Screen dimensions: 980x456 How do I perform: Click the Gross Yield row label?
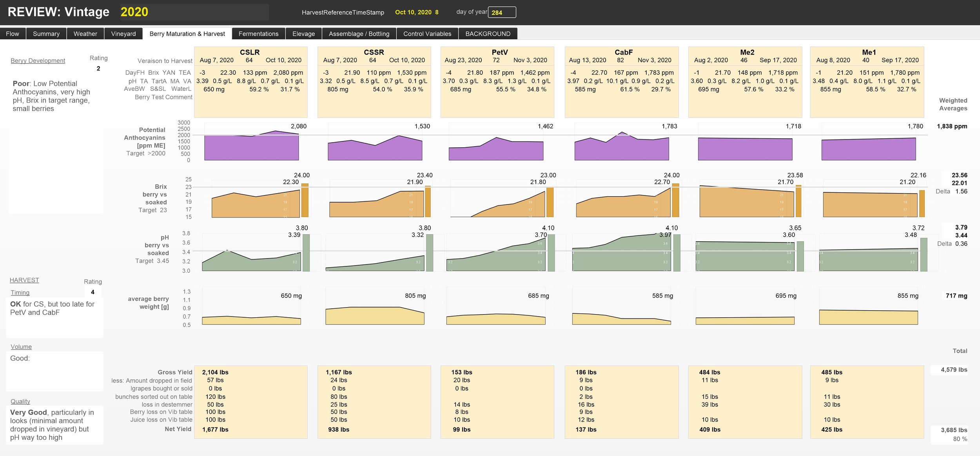[175, 372]
